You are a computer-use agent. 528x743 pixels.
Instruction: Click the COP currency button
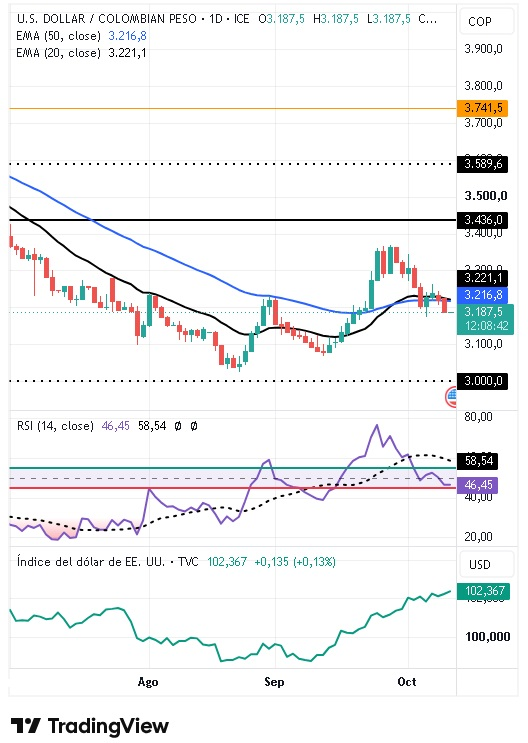tap(486, 22)
